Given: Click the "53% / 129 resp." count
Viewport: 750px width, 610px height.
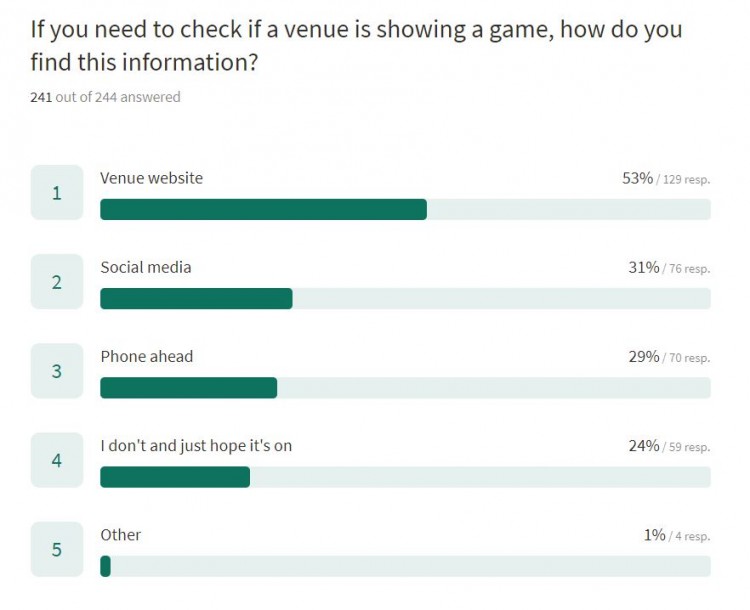Looking at the screenshot, I should 665,179.
